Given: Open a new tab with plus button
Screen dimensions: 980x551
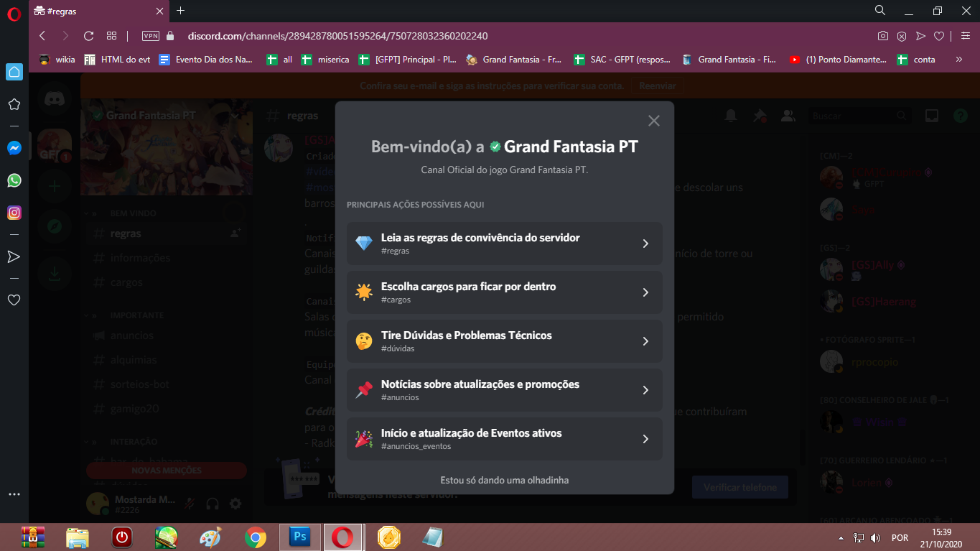Looking at the screenshot, I should (x=180, y=10).
